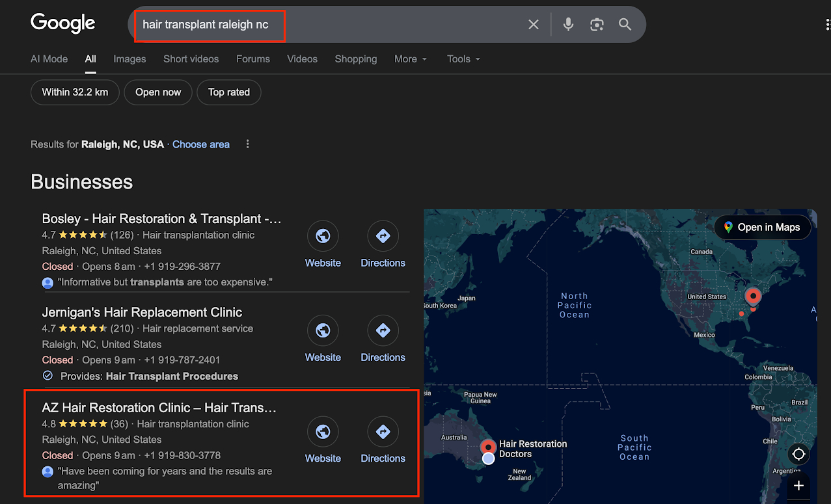Zoom in the map with plus button
Viewport: 831px width, 504px height.
tap(798, 486)
